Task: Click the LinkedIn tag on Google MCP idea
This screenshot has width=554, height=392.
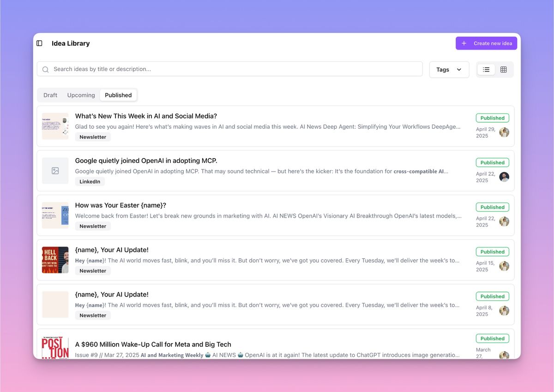Action: click(90, 182)
